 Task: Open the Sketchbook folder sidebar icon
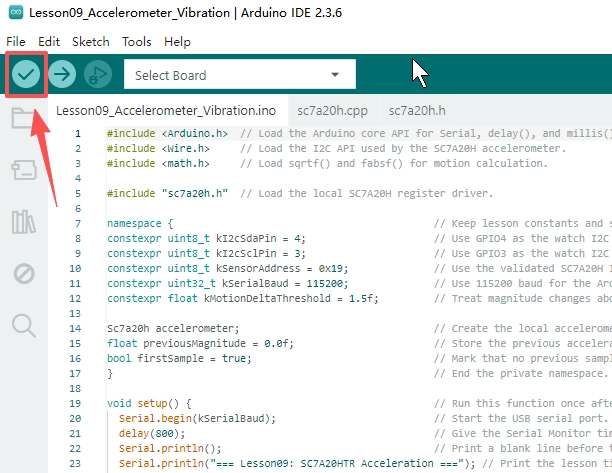tap(23, 118)
